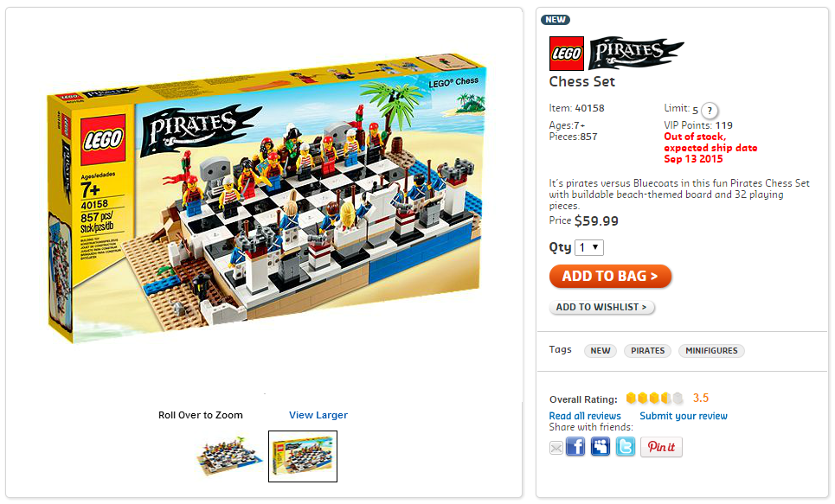Click the NEW badge above the logo

pos(556,20)
